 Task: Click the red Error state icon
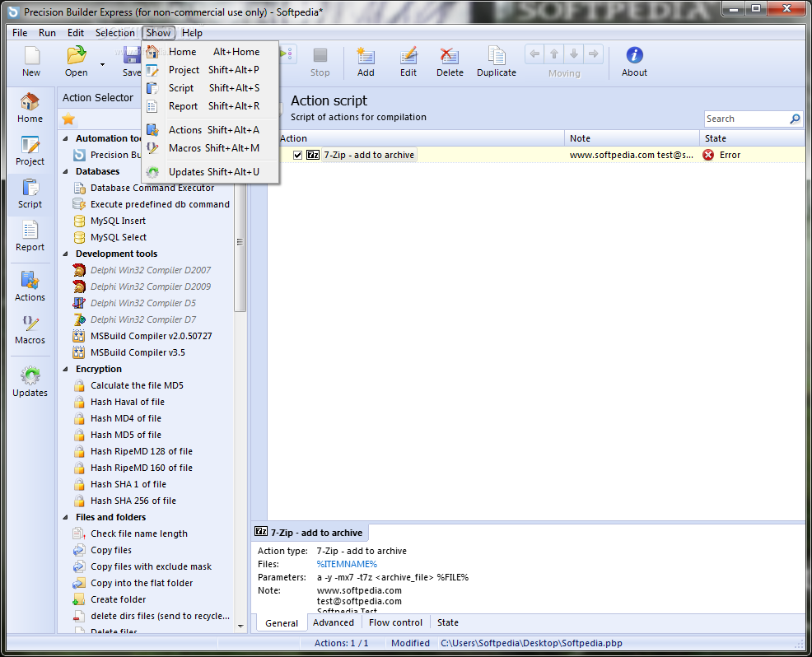tap(708, 155)
